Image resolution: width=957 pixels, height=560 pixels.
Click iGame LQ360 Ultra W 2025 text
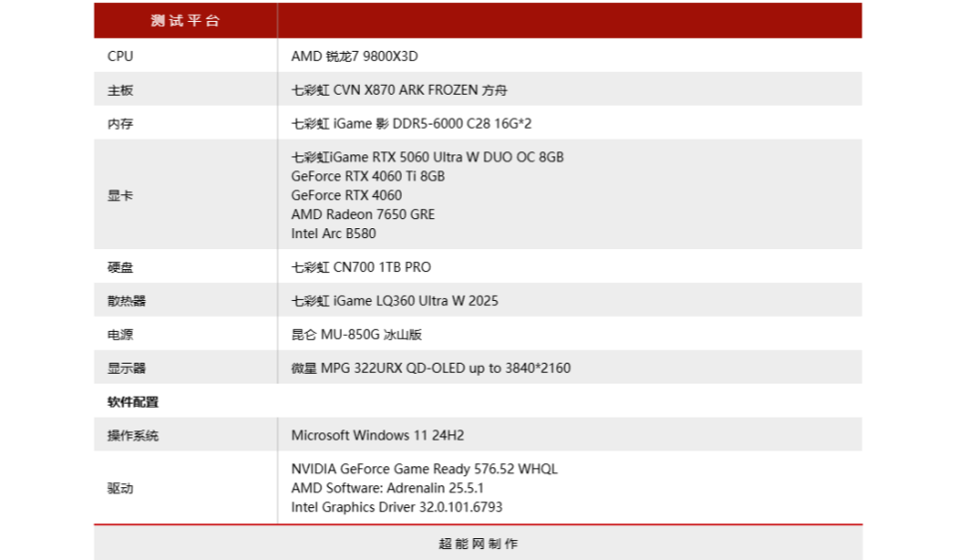tap(416, 301)
